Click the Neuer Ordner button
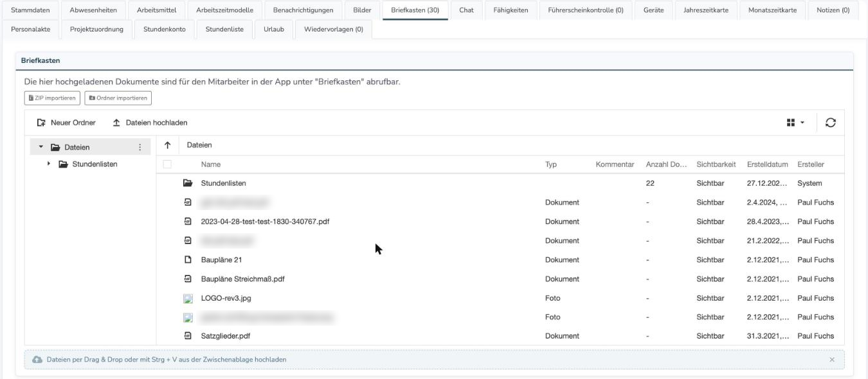Screen dimensions: 868x379 click(x=66, y=123)
